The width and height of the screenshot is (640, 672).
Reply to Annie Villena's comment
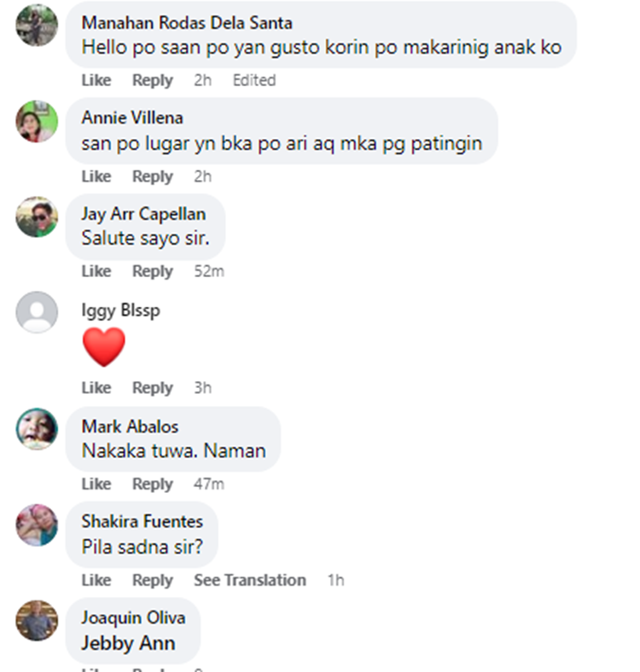coord(153,177)
